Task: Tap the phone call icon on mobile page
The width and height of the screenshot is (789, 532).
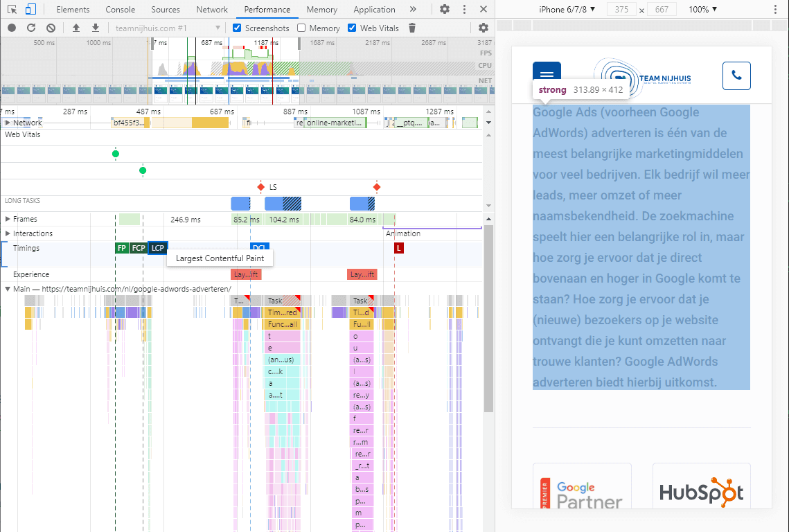Action: 736,76
